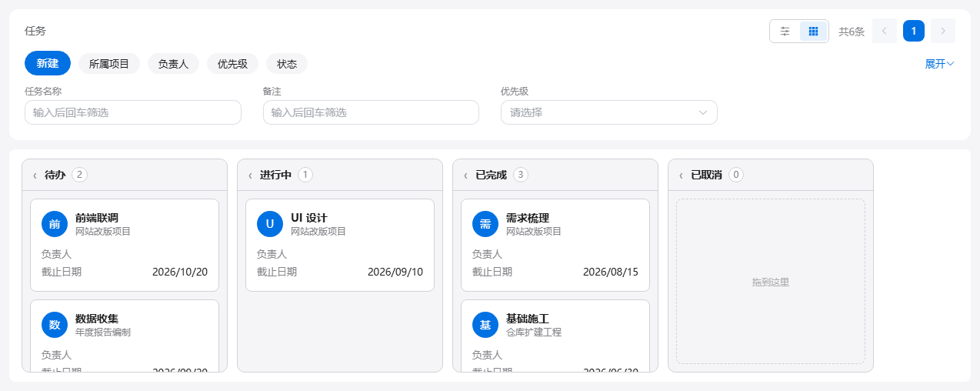
Task: Collapse the 已取消 column
Action: click(x=681, y=175)
